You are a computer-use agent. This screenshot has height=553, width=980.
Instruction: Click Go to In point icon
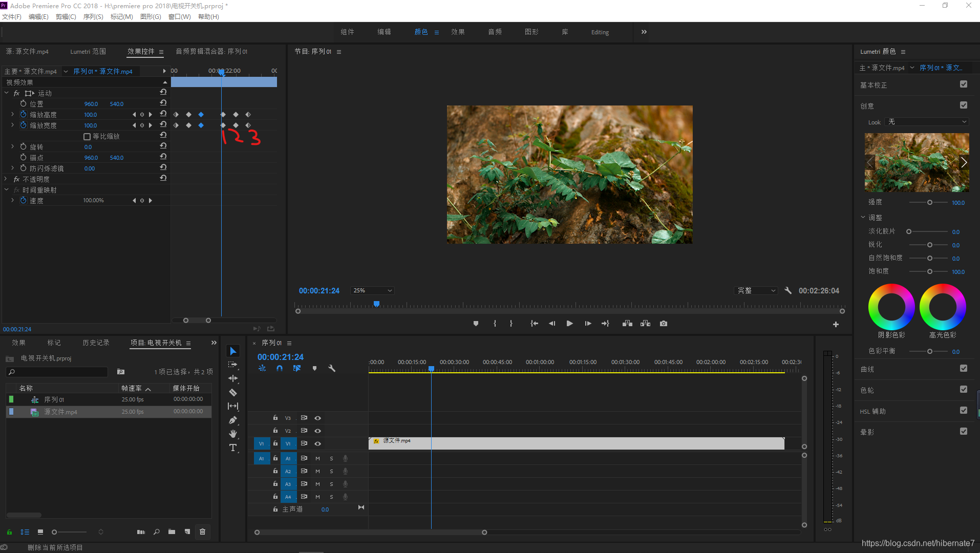534,324
